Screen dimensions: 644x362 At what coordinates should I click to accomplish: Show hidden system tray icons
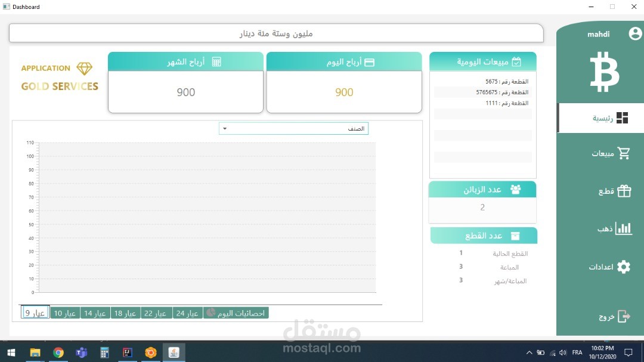pos(530,352)
